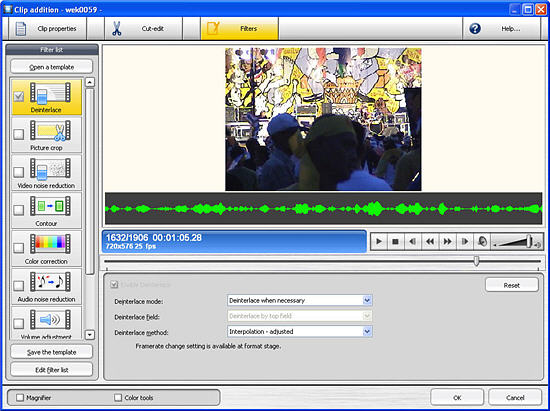Click the help question mark icon
Viewport: 550px width, 411px height.
[475, 28]
